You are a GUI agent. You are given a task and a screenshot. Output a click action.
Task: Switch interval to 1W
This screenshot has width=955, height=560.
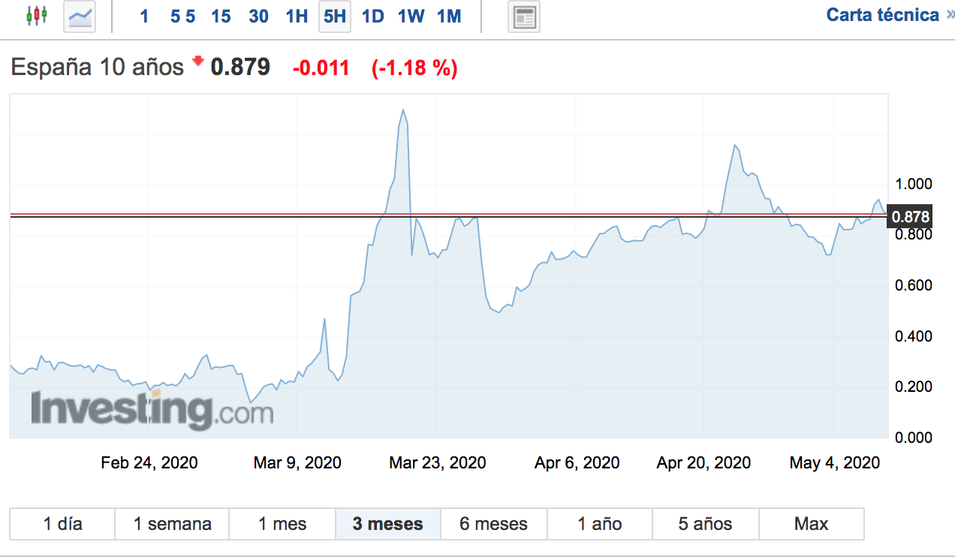(x=411, y=17)
